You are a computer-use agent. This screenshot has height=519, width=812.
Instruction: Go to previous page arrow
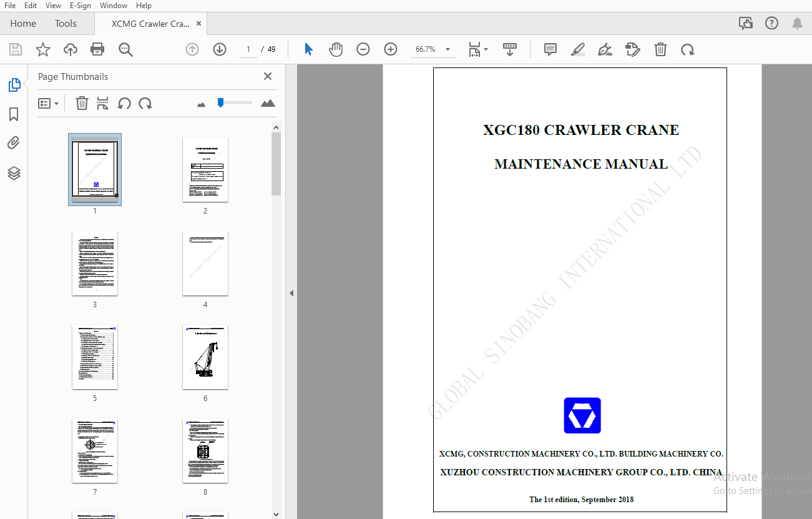click(192, 49)
